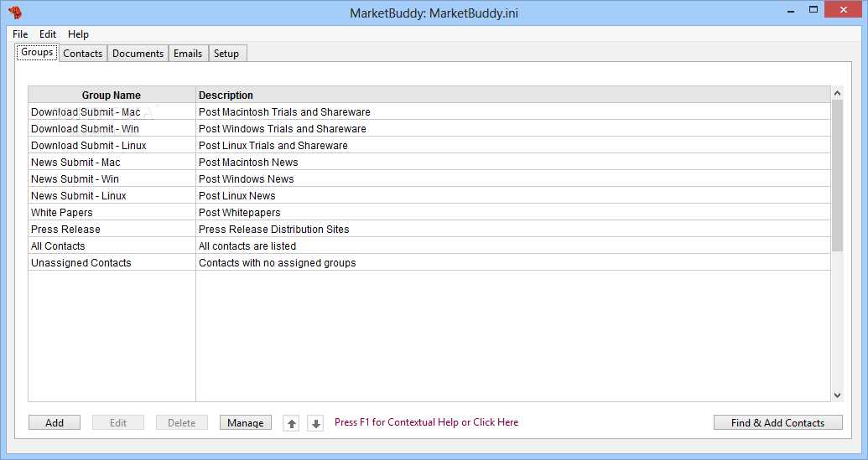The image size is (868, 460).
Task: Click the vertical scrollbar thumb of groups table
Action: tap(837, 176)
